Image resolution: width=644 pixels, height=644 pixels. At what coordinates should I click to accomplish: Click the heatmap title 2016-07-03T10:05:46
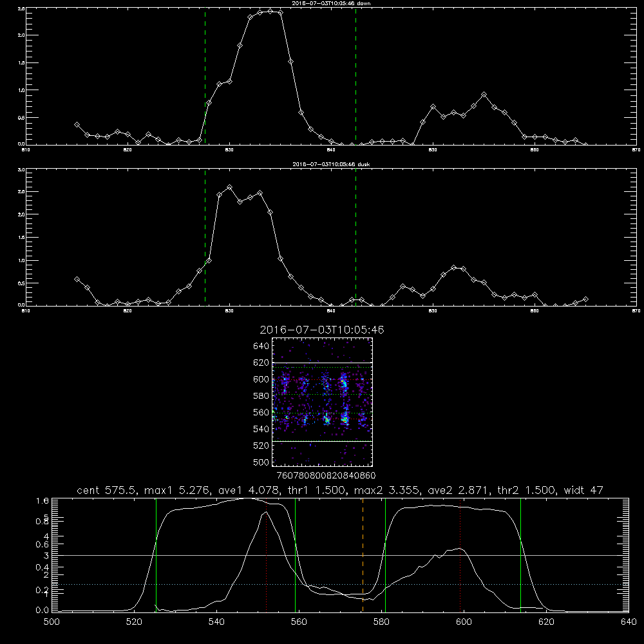coord(322,330)
